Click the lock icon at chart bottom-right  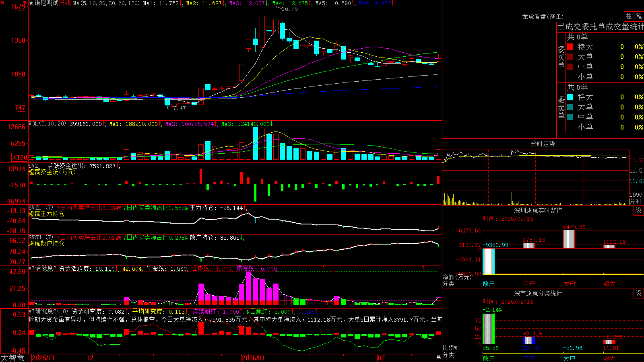pos(438,357)
